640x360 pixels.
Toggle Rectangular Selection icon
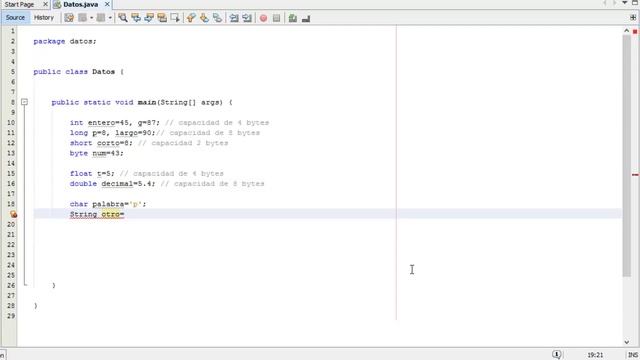(175, 18)
